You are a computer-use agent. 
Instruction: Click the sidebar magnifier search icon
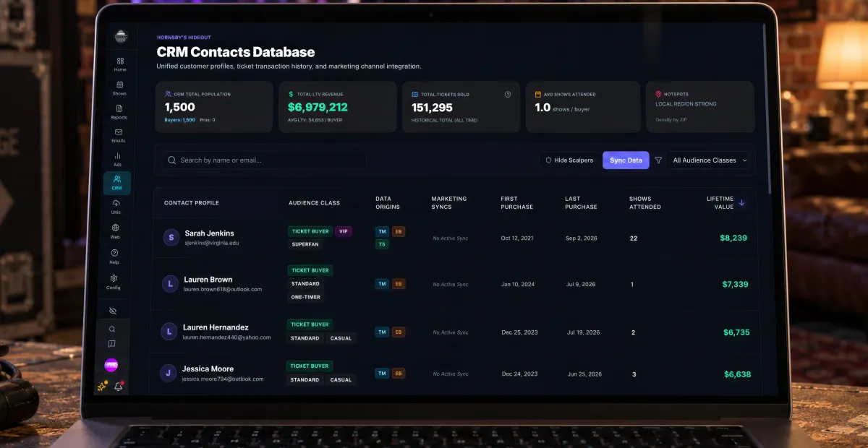112,329
